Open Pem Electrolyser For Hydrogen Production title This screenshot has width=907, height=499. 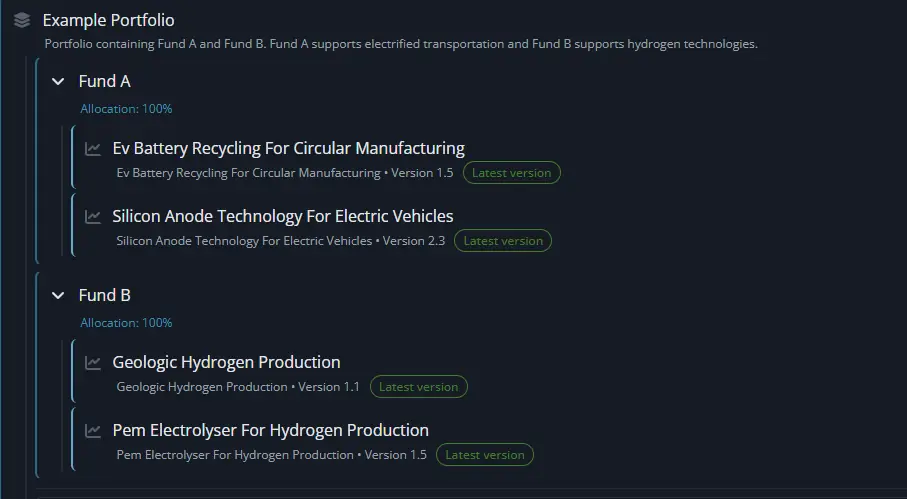point(270,430)
